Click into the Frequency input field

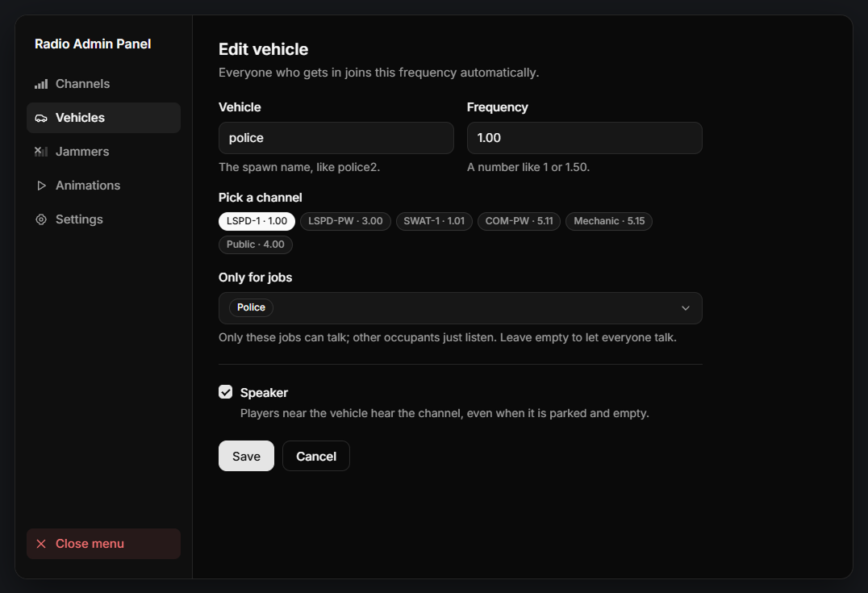[x=585, y=138]
